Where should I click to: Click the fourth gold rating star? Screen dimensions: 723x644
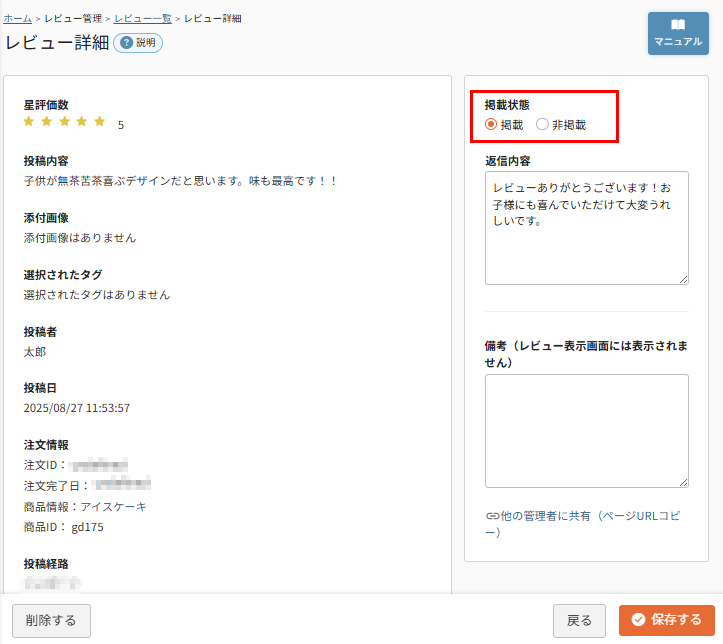(82, 121)
